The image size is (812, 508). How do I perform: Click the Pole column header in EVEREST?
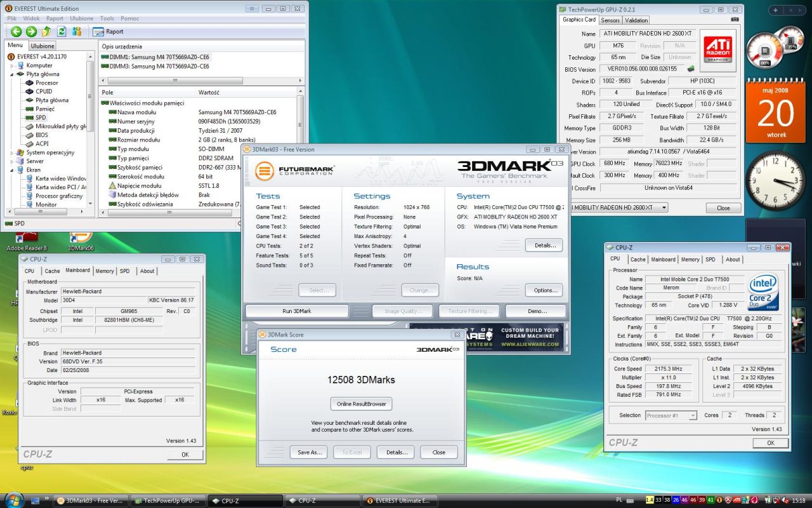tap(148, 92)
